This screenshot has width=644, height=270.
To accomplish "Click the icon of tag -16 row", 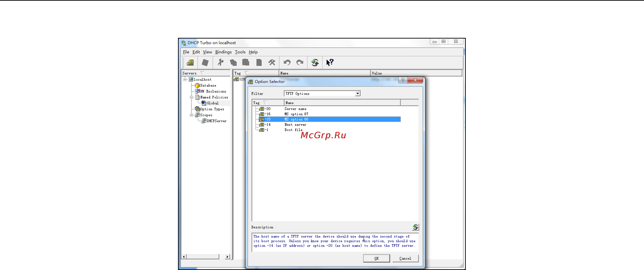I will pos(262,114).
